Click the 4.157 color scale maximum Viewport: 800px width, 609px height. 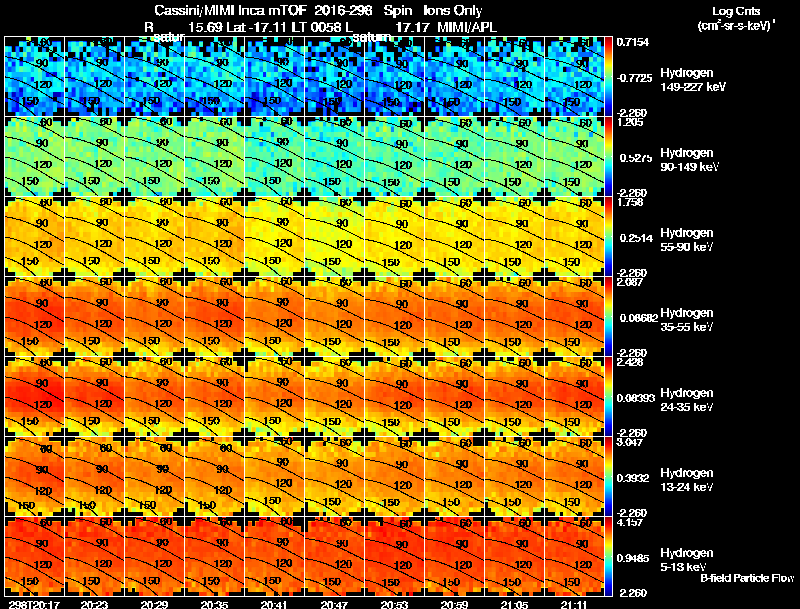[630, 523]
